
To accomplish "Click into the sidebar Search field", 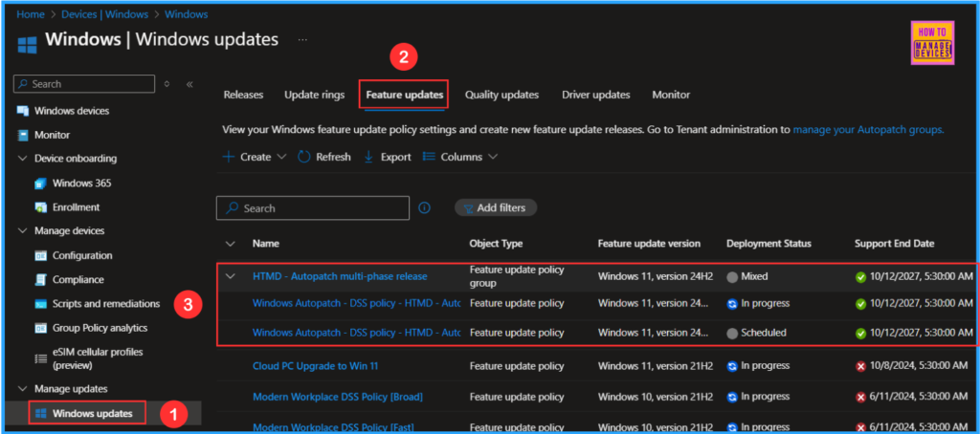I will (84, 84).
